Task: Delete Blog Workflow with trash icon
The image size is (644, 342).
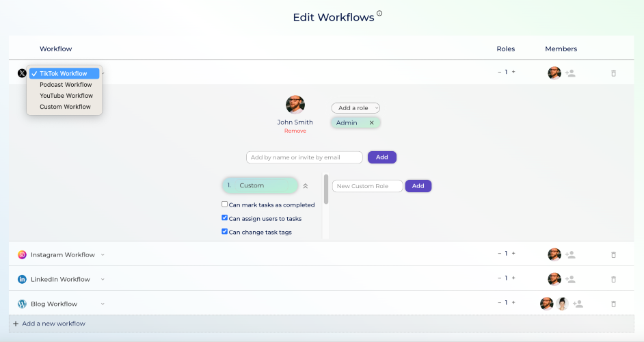Action: click(614, 304)
